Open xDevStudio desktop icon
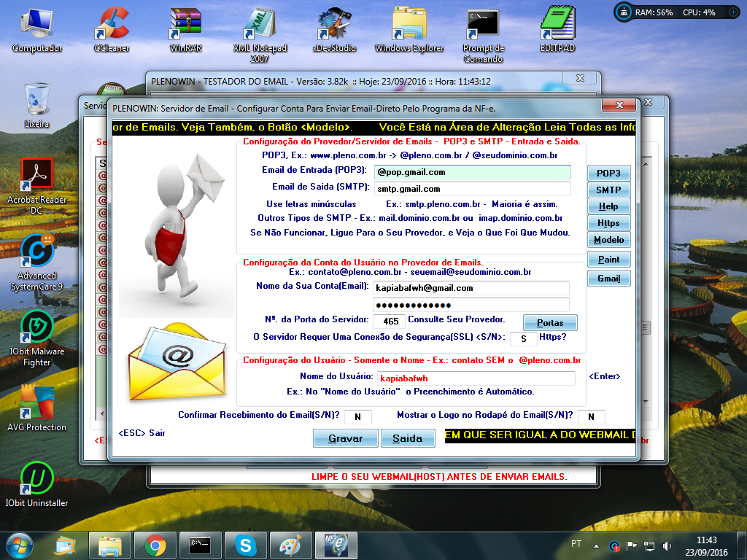Image resolution: width=747 pixels, height=560 pixels. tap(334, 29)
